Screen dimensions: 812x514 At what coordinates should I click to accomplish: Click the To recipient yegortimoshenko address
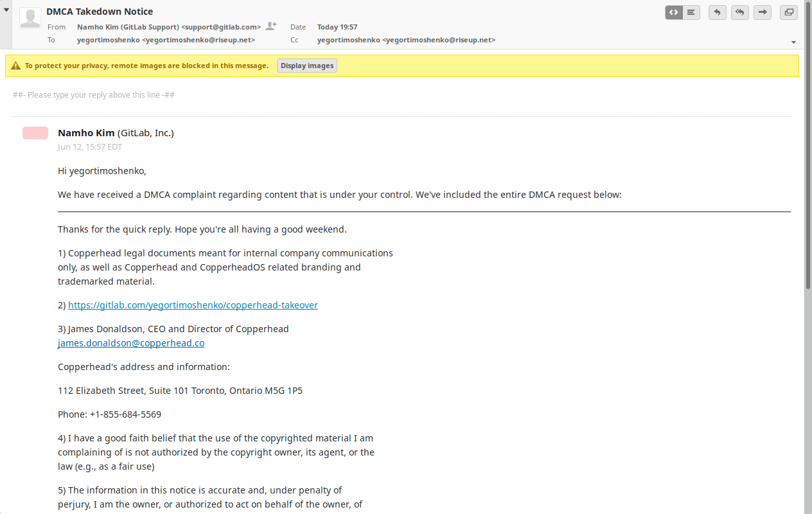pos(166,40)
